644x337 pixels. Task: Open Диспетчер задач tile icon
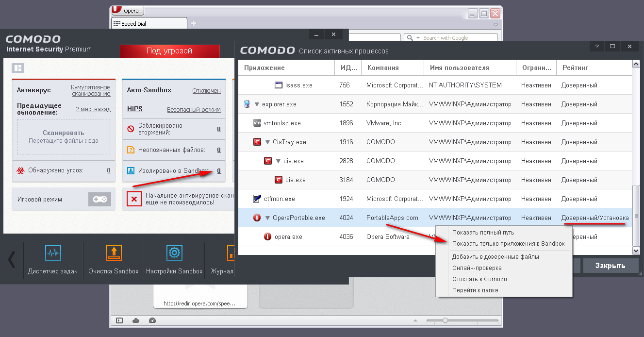click(x=53, y=253)
